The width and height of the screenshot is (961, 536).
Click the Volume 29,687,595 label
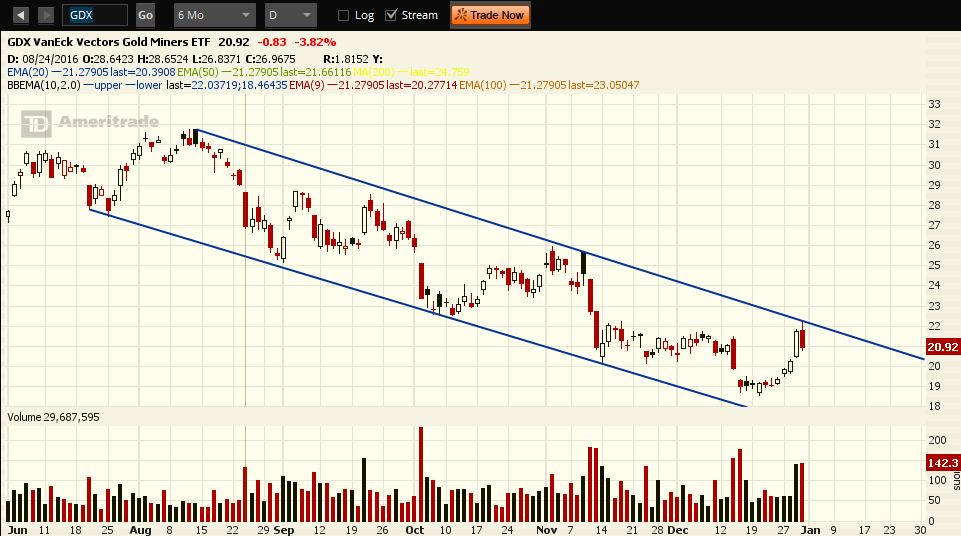53,417
